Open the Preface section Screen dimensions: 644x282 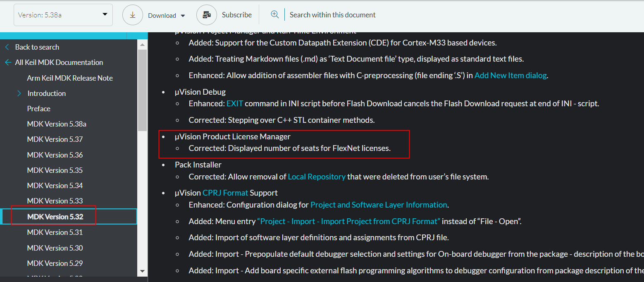pos(39,109)
